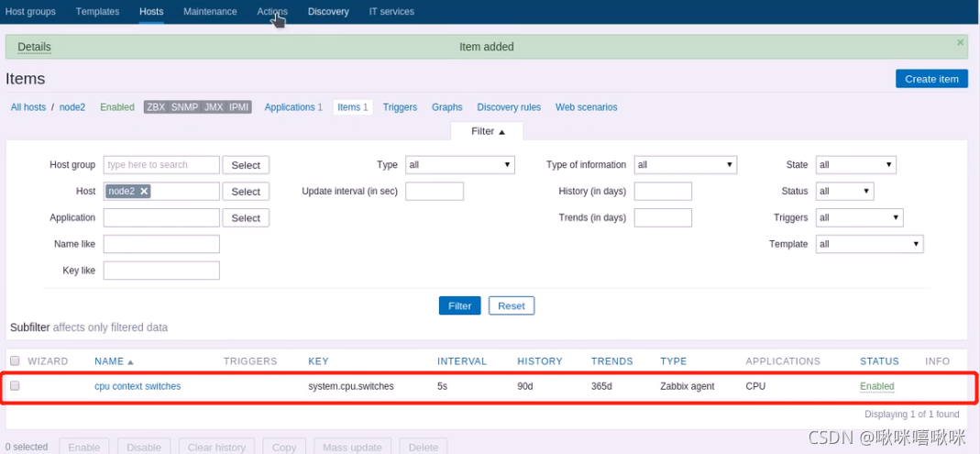The image size is (980, 454).
Task: Sort by Key column header
Action: point(318,360)
